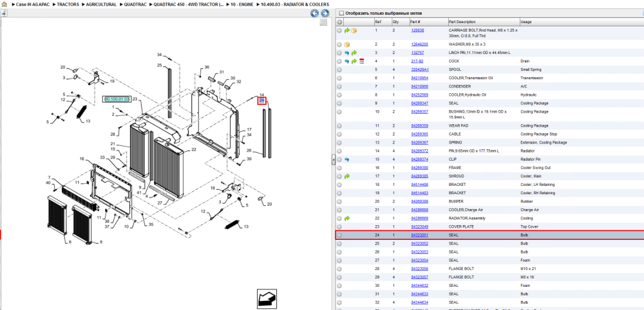Add the ref 1 CARRIAGE BOLT row via its plus icon

point(339,30)
